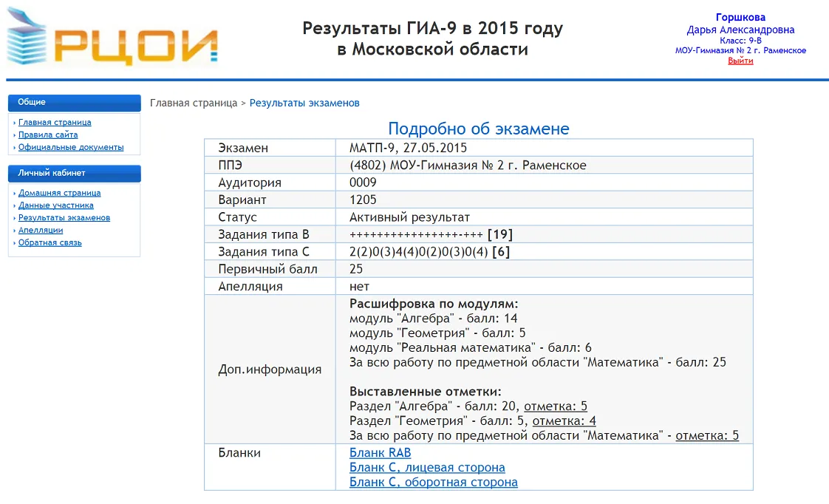Log out via the Выйти link
Screen dimensions: 829x504
click(x=740, y=61)
